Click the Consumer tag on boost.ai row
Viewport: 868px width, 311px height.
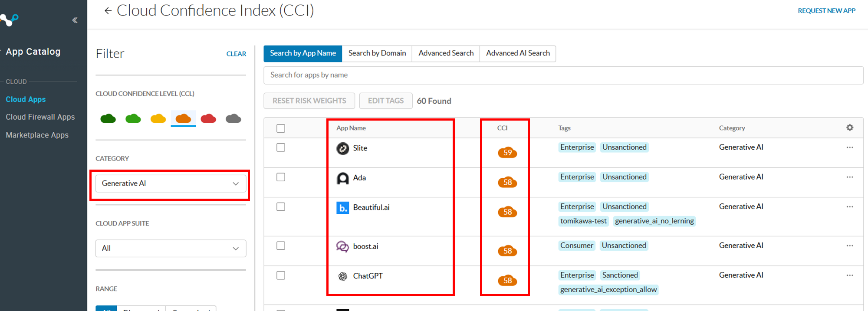pyautogui.click(x=576, y=246)
